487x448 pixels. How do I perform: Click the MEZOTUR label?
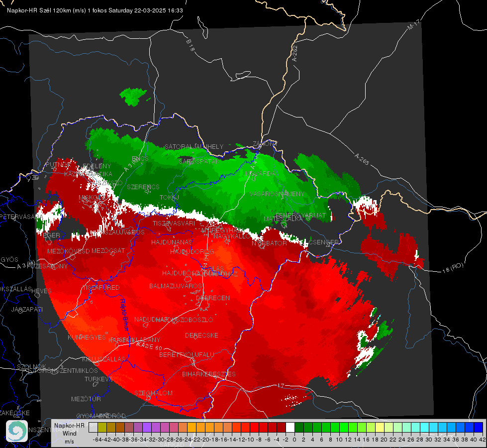pos(86,399)
